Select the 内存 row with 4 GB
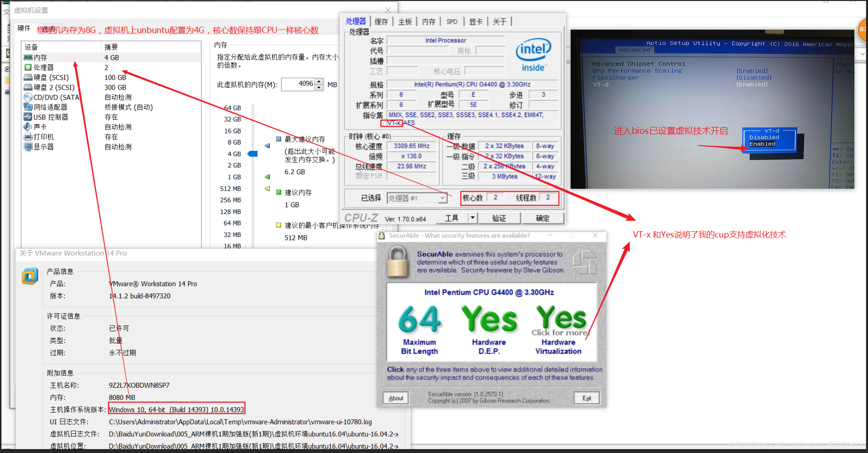The width and height of the screenshot is (868, 453). [x=112, y=57]
